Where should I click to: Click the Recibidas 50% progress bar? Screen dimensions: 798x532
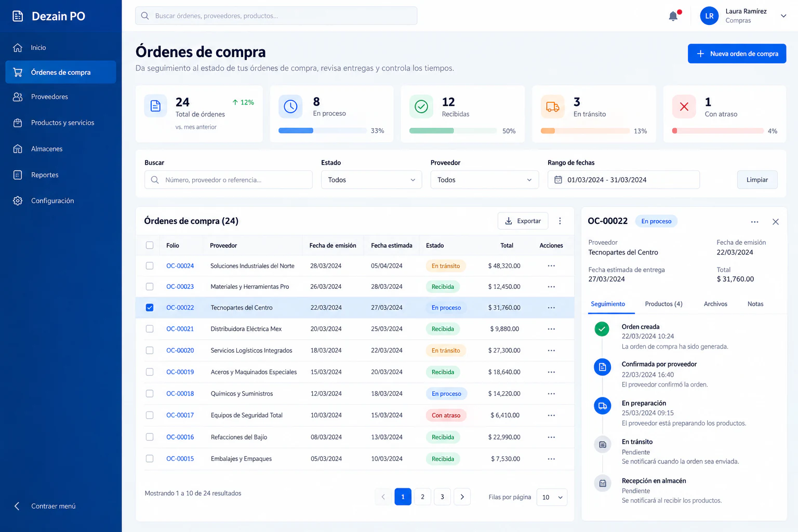(453, 131)
